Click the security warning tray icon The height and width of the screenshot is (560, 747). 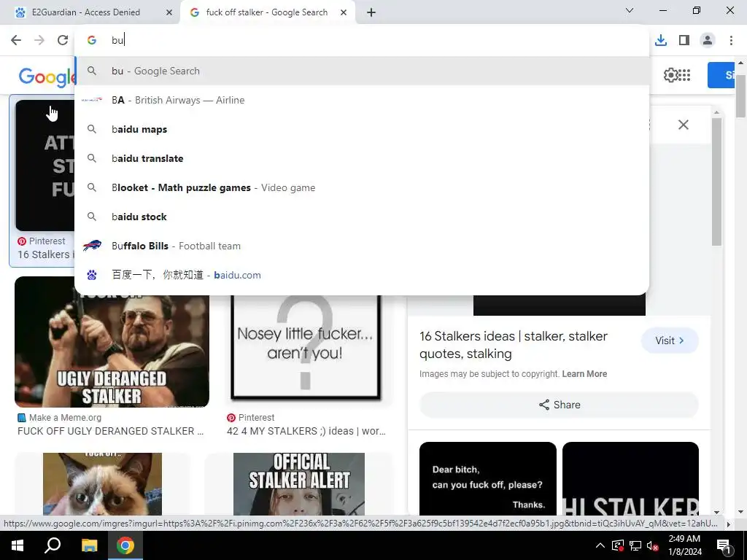[618, 545]
